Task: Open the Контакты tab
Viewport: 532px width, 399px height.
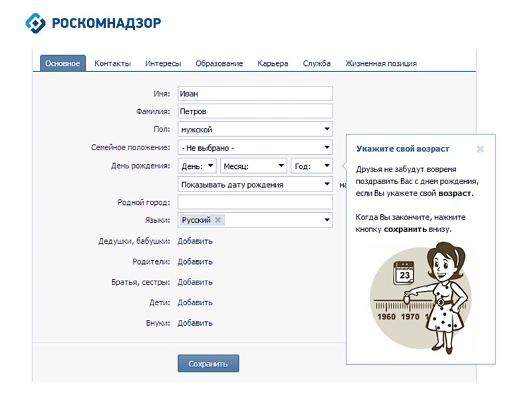Action: coord(112,63)
